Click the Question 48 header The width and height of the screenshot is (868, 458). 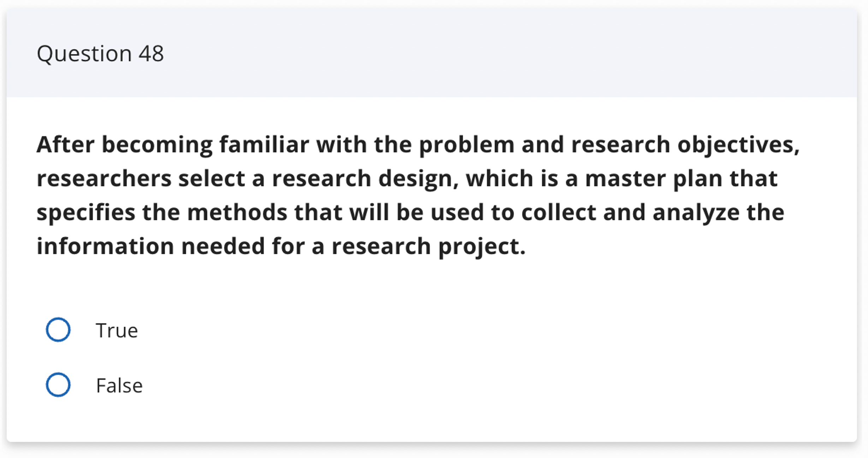[101, 53]
